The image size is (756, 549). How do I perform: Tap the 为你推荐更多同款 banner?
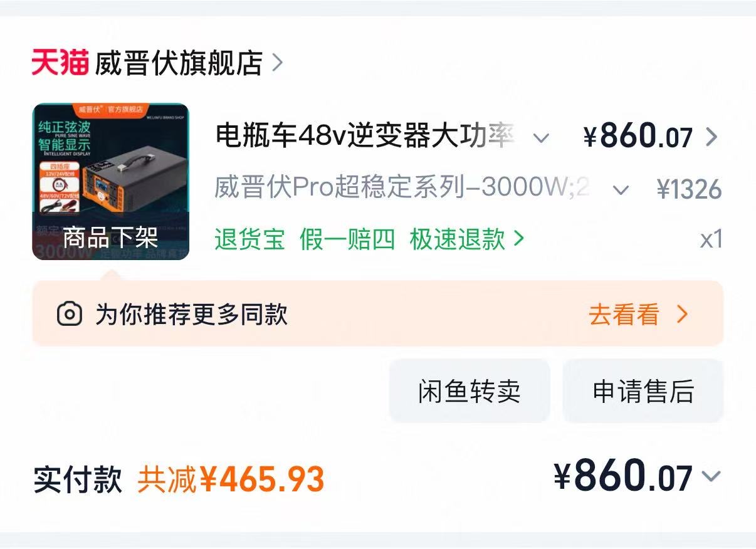click(x=378, y=313)
